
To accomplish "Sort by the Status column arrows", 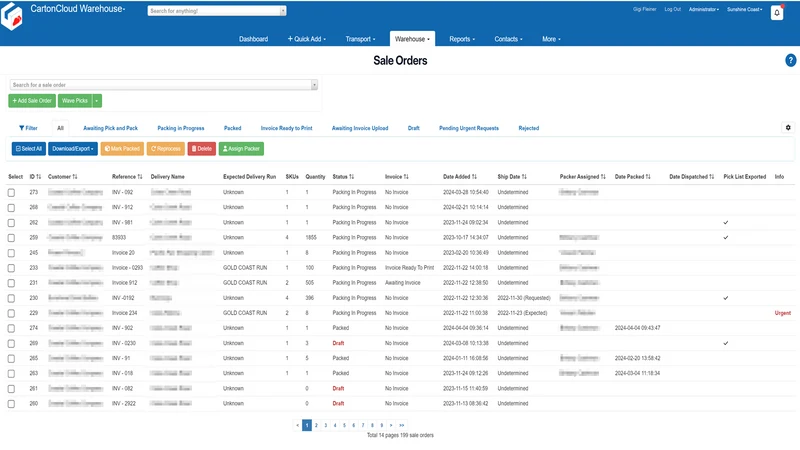I will [352, 177].
